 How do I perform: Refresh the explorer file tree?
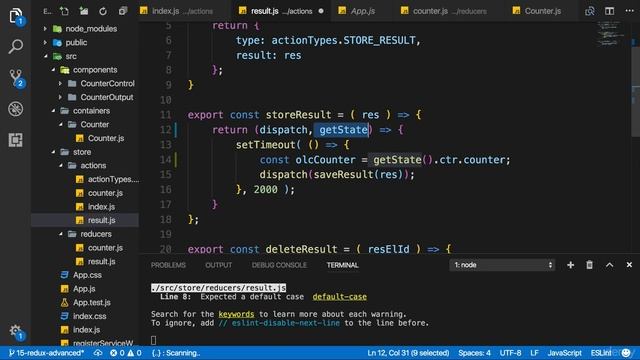[x=103, y=11]
